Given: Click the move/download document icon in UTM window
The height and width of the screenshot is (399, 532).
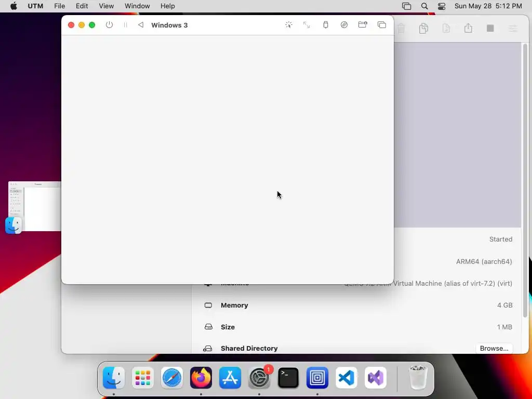Looking at the screenshot, I should tap(446, 28).
